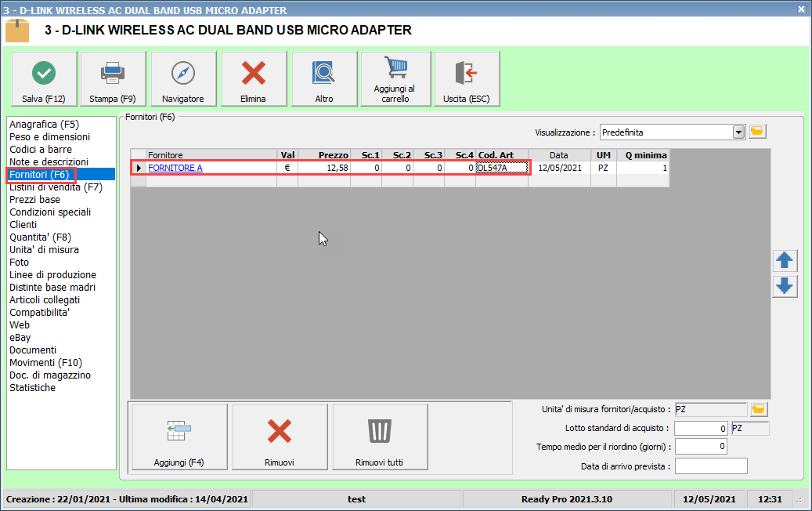Click the Rimuovi red X button
This screenshot has height=511, width=812.
[x=280, y=437]
